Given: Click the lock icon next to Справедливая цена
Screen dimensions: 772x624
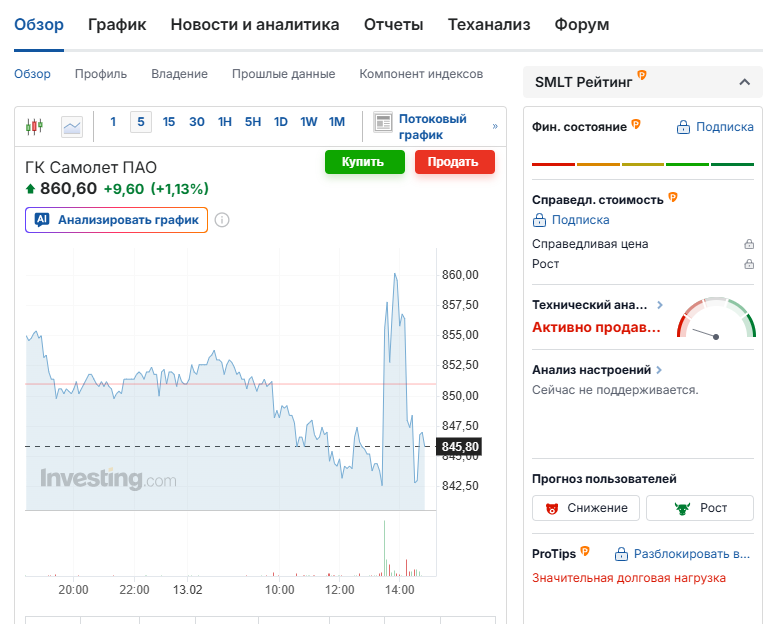Looking at the screenshot, I should pos(748,244).
